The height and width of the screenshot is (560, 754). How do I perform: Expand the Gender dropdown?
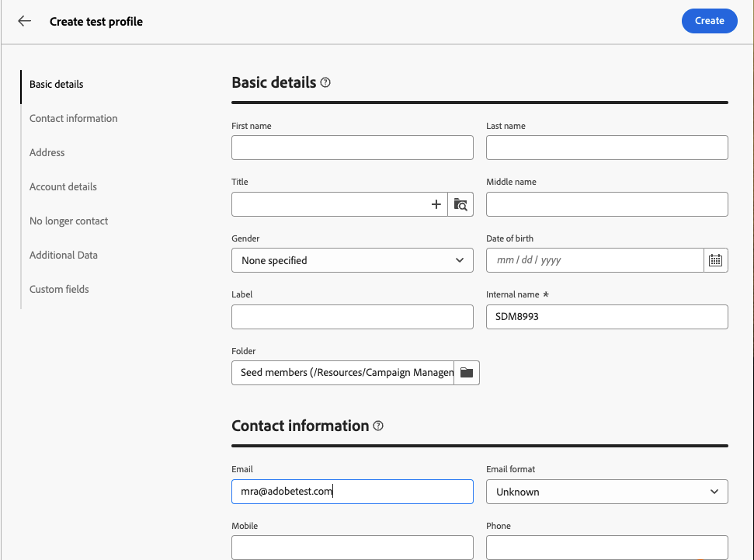tap(352, 260)
